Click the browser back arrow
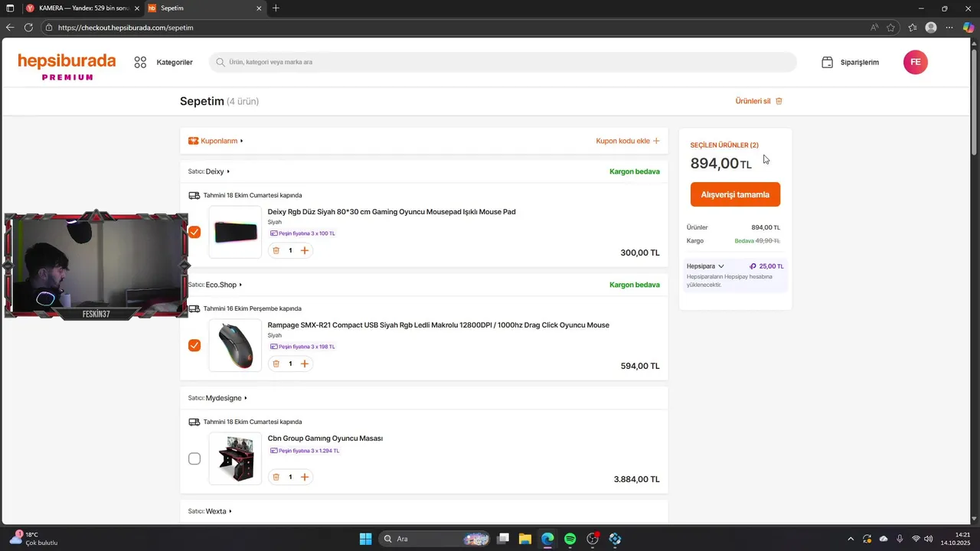 [10, 28]
